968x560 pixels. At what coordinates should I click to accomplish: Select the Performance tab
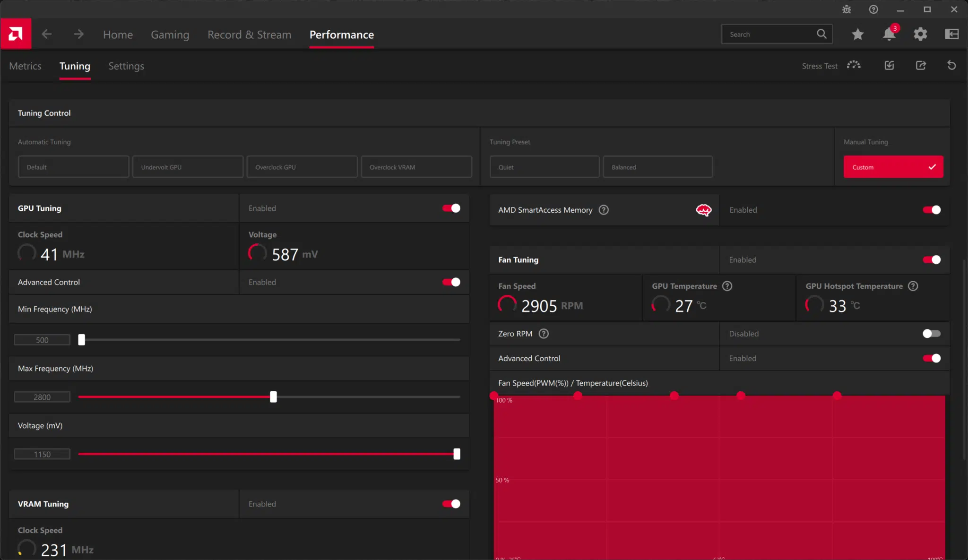pyautogui.click(x=342, y=34)
